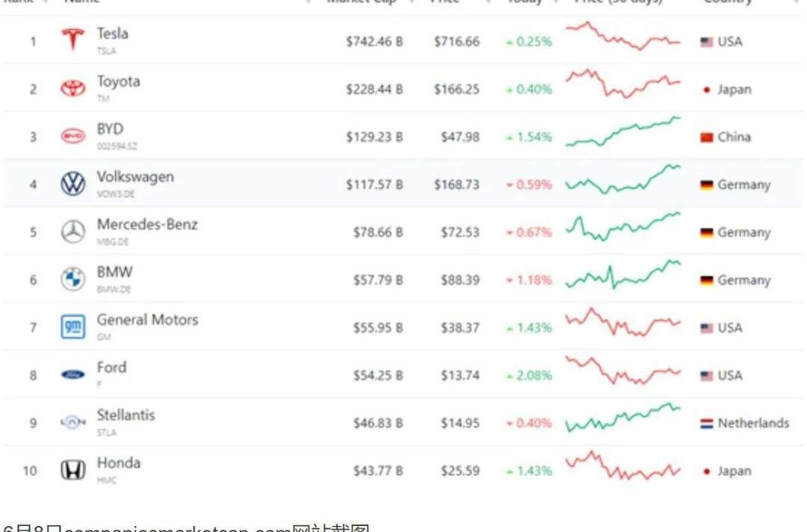Click Ford's market cap $54.25 B
Screen dimensions: 807x532
coord(378,376)
